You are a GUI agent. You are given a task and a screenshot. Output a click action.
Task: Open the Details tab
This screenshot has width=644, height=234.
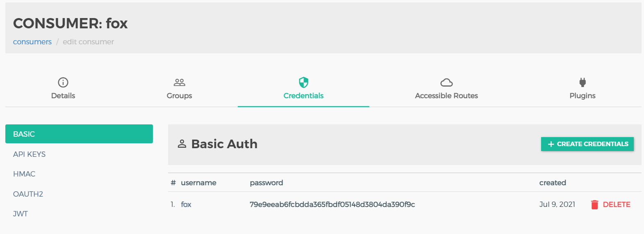tap(63, 88)
